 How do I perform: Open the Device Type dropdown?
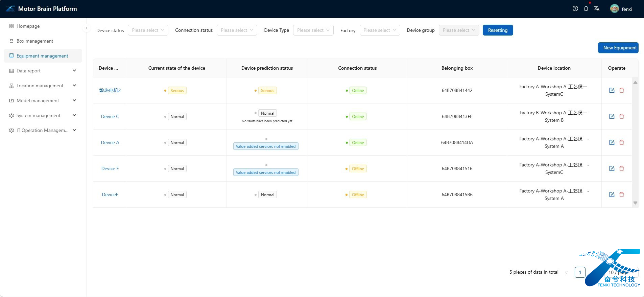(x=313, y=30)
